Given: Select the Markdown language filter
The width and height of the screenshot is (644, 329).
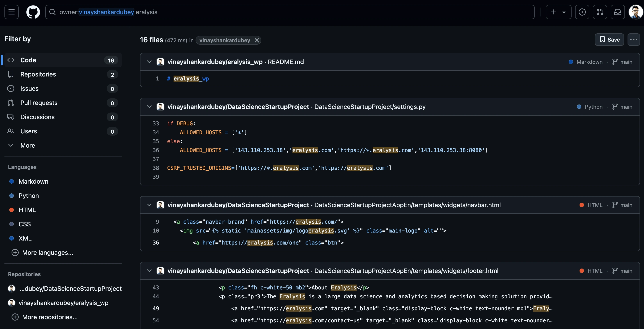Looking at the screenshot, I should [x=33, y=181].
